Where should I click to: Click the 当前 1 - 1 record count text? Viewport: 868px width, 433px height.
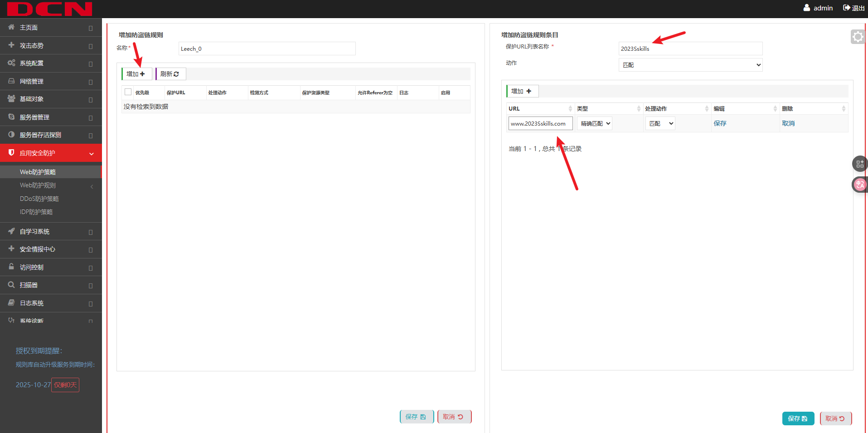[545, 149]
